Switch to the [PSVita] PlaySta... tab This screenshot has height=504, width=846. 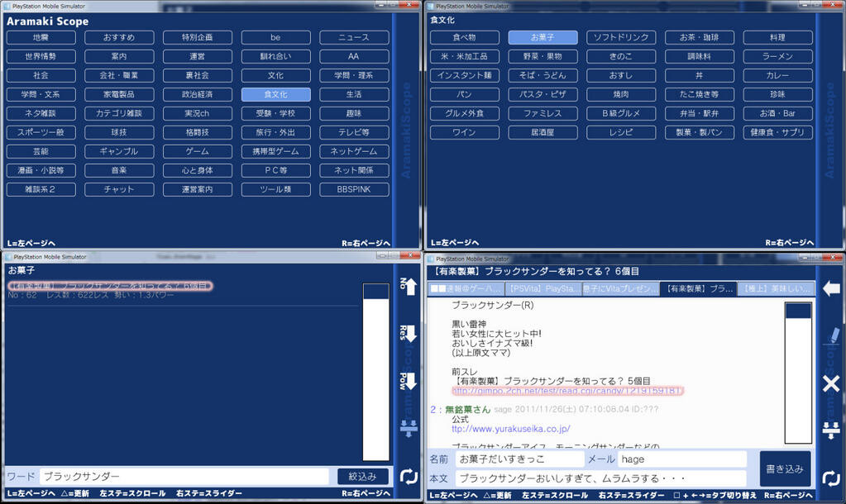544,289
